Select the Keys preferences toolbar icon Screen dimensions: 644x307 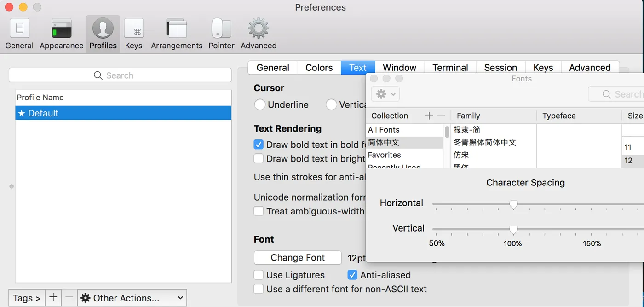coord(133,29)
